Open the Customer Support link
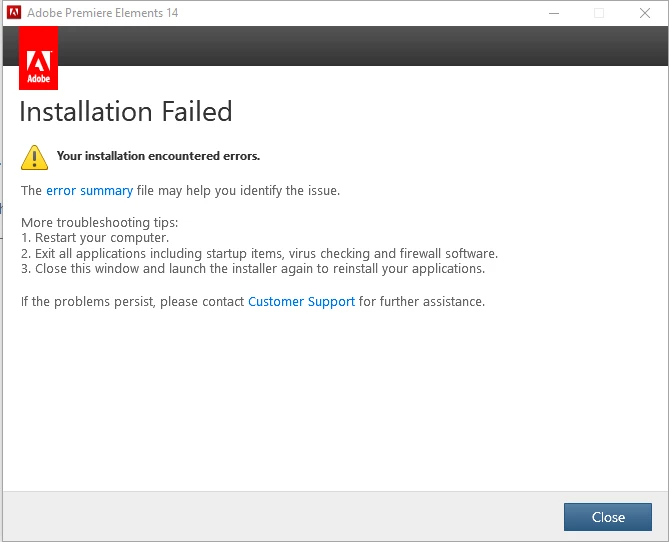Image resolution: width=669 pixels, height=542 pixels. click(301, 301)
